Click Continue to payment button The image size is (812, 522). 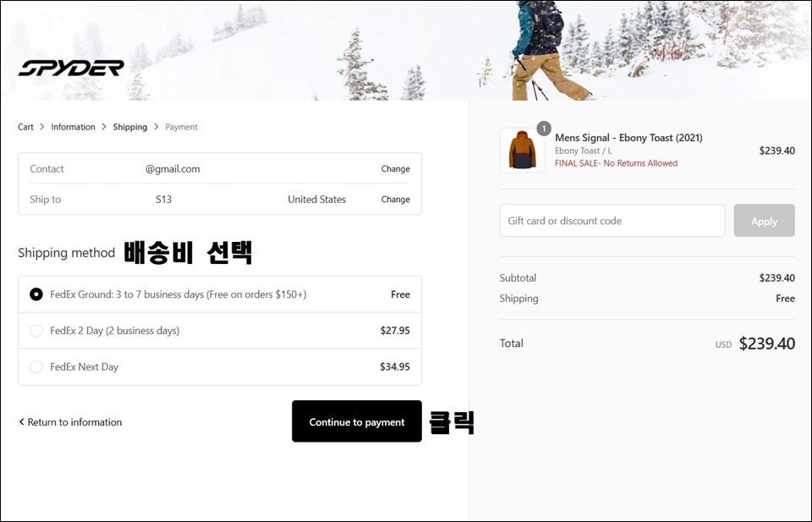click(357, 421)
